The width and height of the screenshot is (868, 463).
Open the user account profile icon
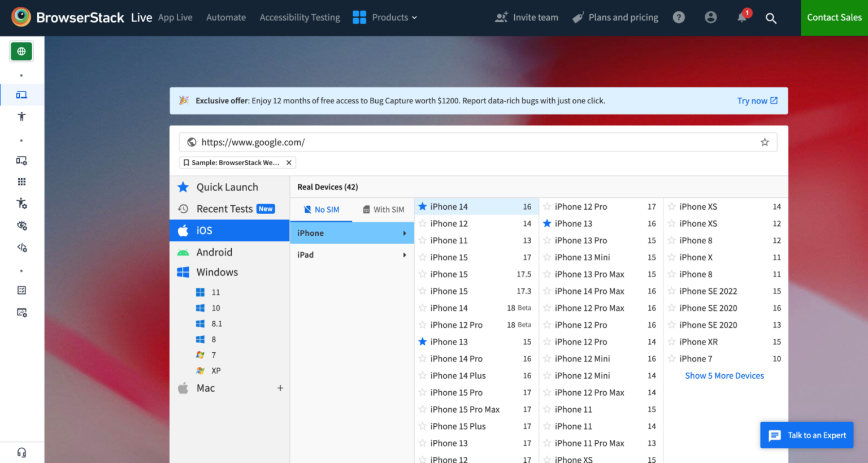710,18
